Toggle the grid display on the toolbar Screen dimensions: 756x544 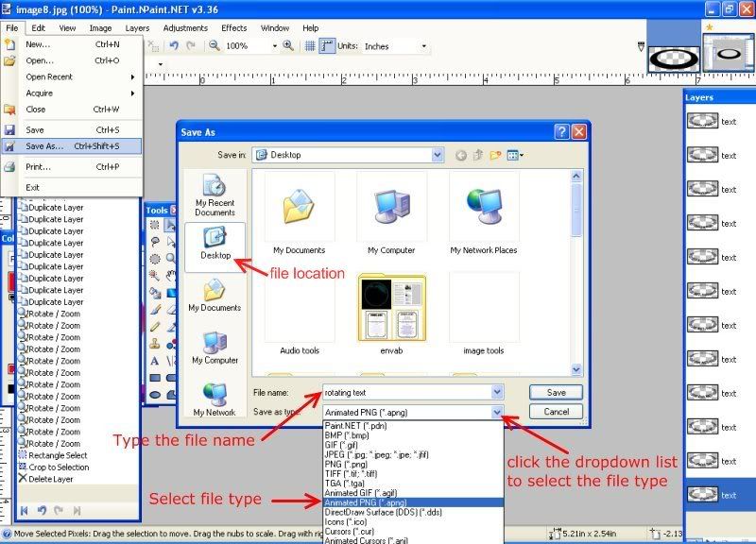[310, 43]
